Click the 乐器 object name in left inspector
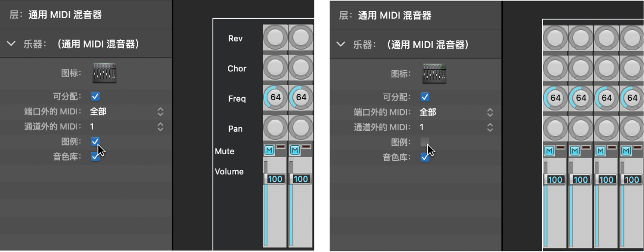 (x=97, y=44)
